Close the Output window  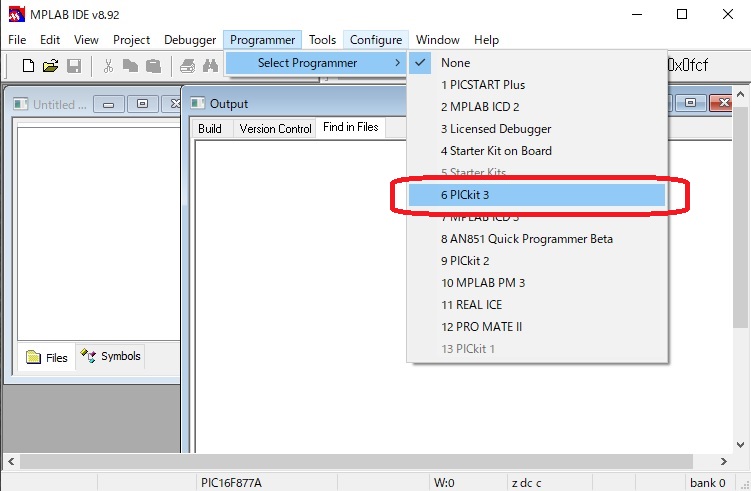721,103
